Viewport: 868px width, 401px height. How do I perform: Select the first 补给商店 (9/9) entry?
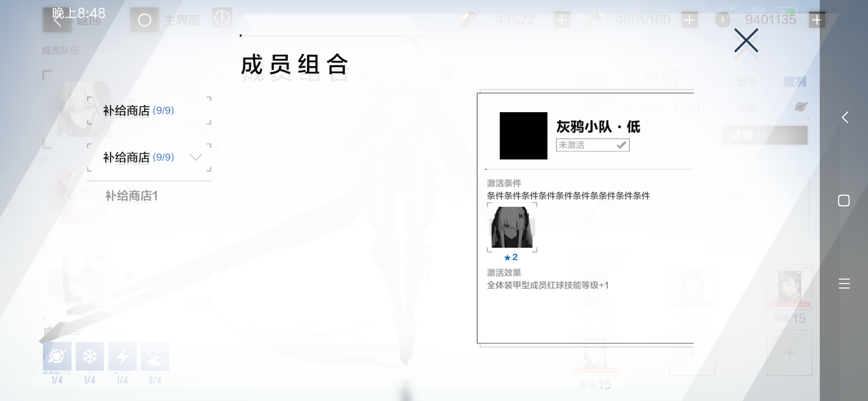click(149, 111)
